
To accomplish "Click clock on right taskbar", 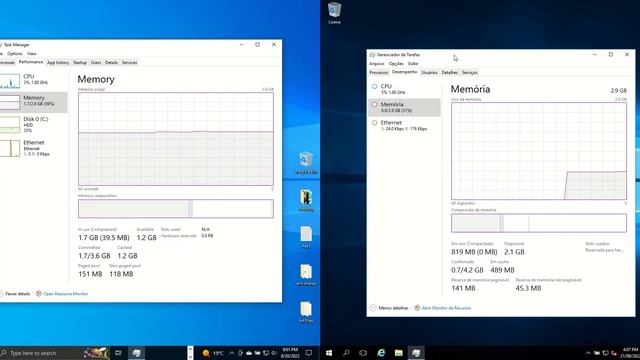I will (630, 353).
